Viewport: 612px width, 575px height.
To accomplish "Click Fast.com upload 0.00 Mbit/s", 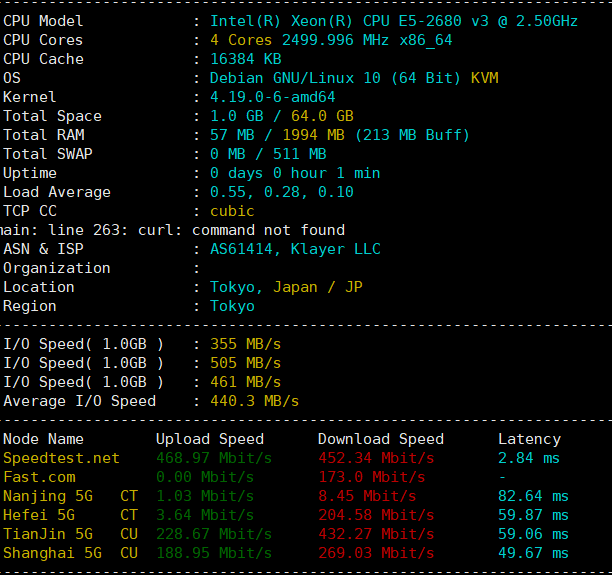I will [205, 477].
